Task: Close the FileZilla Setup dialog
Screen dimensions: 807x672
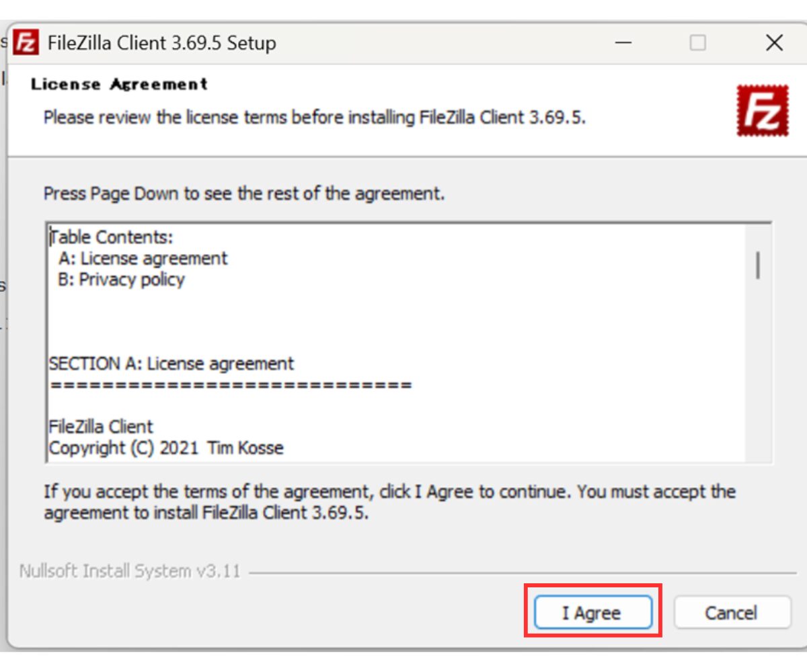Action: [x=774, y=43]
